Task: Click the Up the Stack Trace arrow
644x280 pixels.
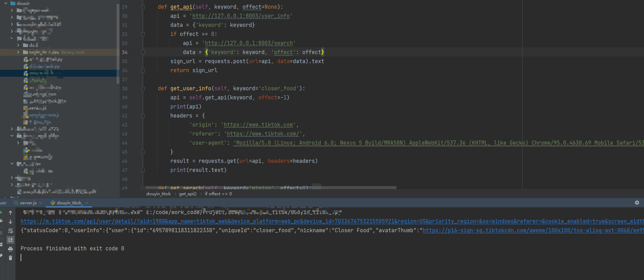Action: click(x=10, y=213)
